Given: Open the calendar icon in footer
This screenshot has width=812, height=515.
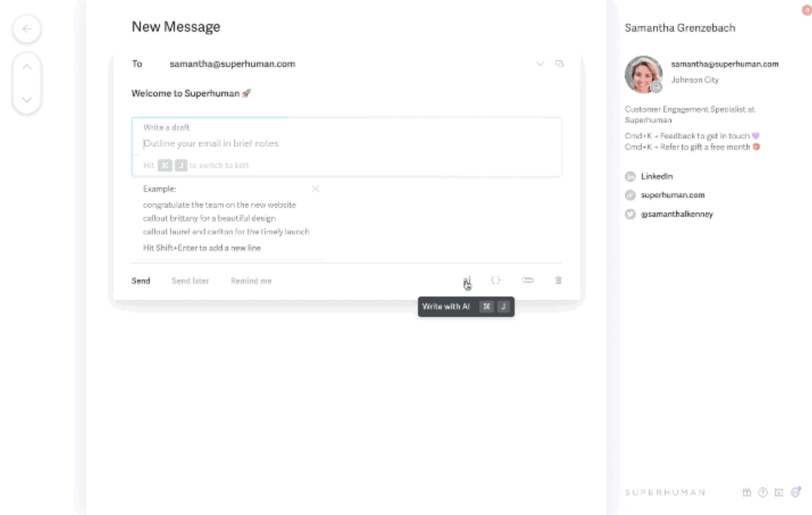Looking at the screenshot, I should 779,492.
